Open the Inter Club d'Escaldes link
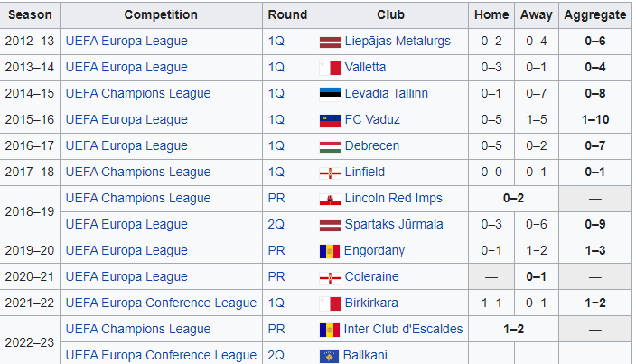This screenshot has height=364, width=636. click(x=403, y=330)
